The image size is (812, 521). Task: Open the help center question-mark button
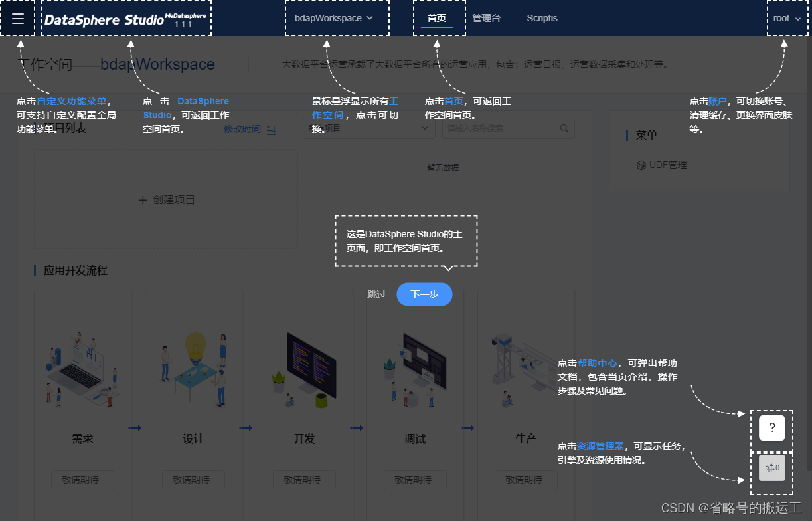tap(772, 427)
